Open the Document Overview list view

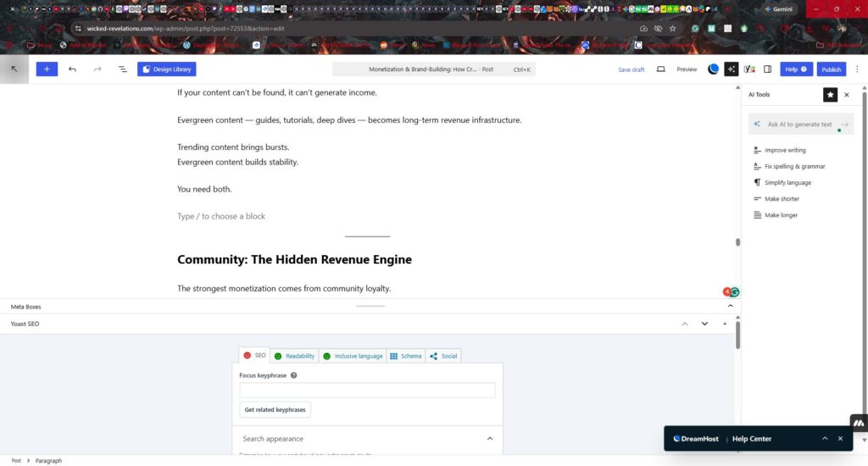coord(122,69)
